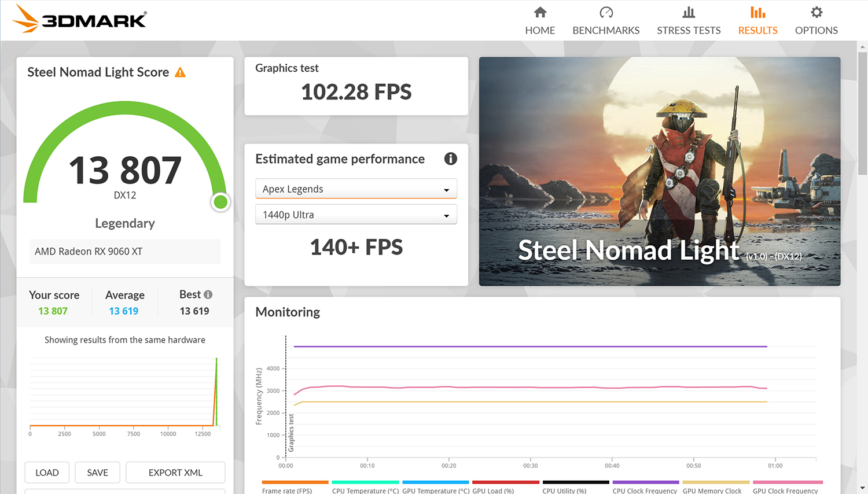868x494 pixels.
Task: Click "Showing results from the same hardware" text
Action: [125, 340]
